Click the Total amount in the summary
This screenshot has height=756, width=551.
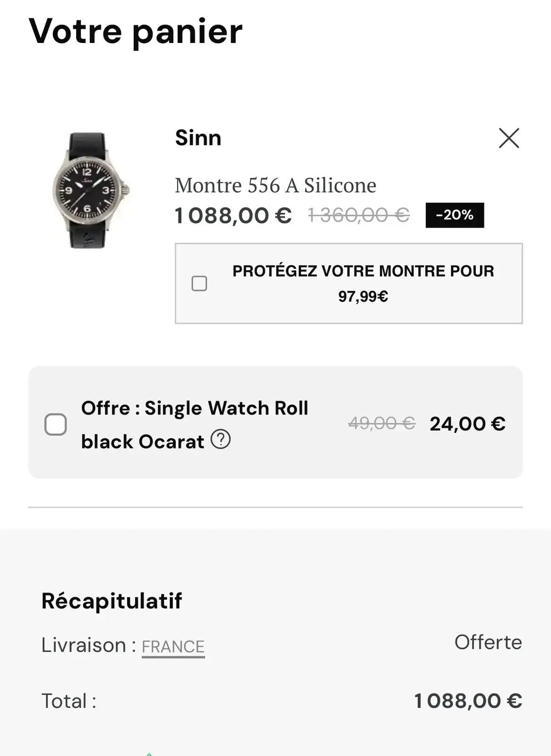(468, 701)
